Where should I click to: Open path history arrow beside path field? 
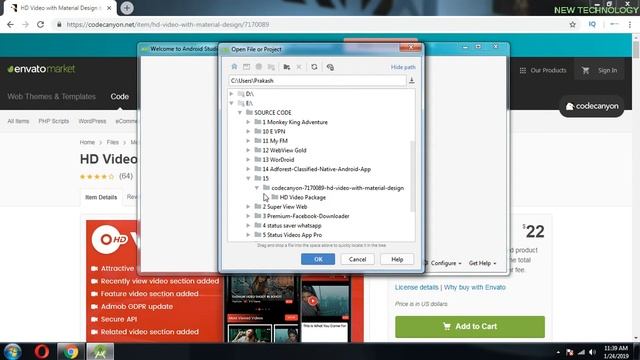point(411,80)
